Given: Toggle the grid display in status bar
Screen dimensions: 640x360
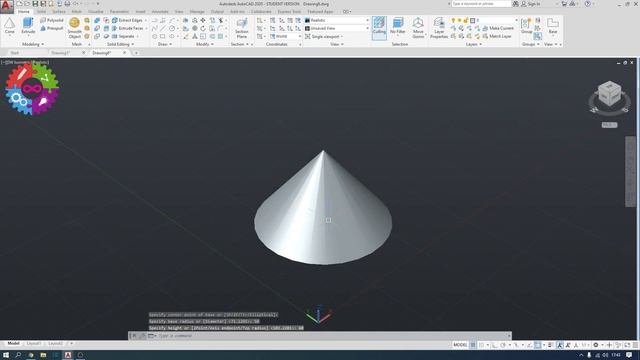Looking at the screenshot, I should 473,345.
